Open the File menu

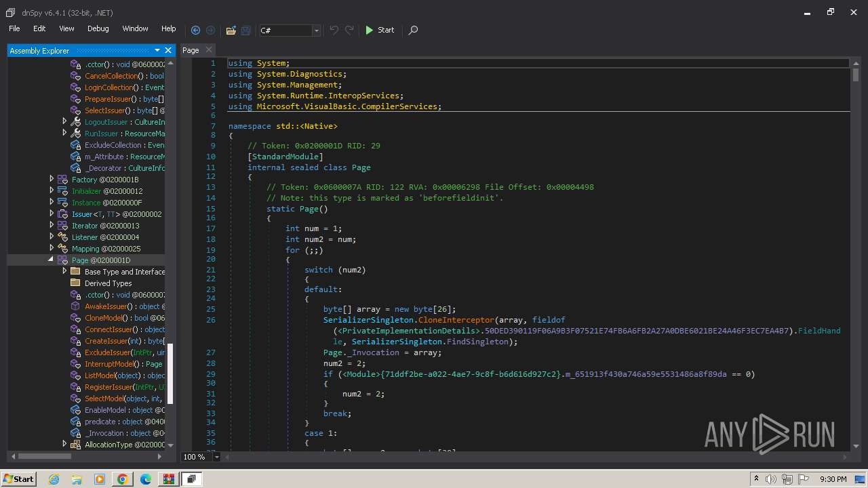tap(14, 28)
